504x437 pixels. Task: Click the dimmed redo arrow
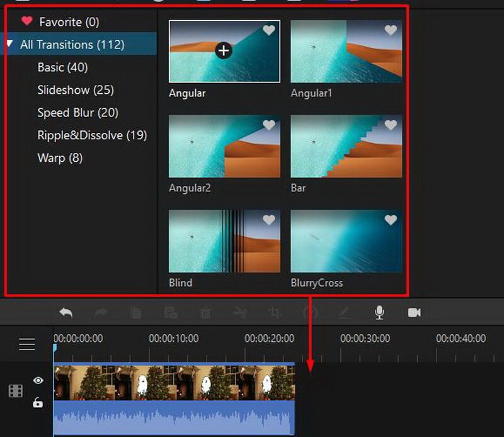click(x=101, y=312)
